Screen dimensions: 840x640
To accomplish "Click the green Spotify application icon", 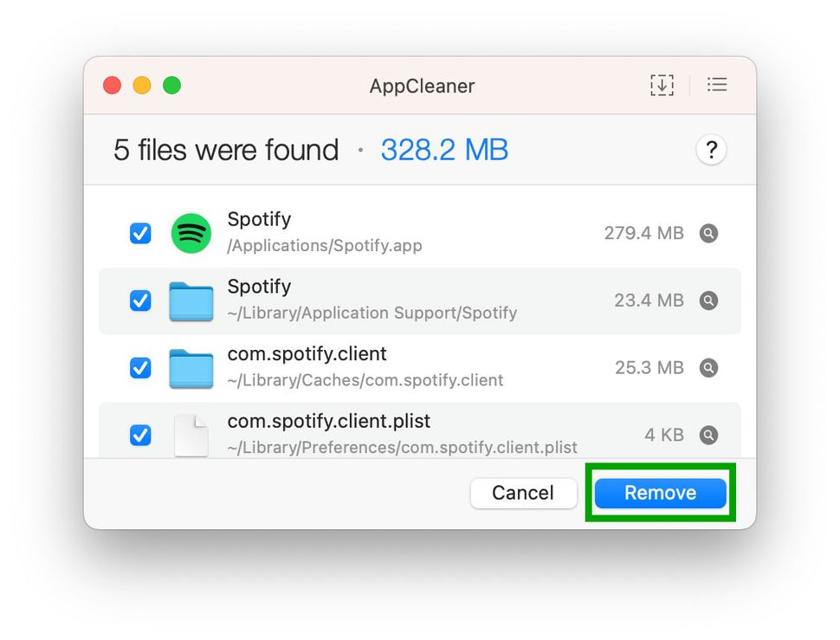I will coord(191,233).
